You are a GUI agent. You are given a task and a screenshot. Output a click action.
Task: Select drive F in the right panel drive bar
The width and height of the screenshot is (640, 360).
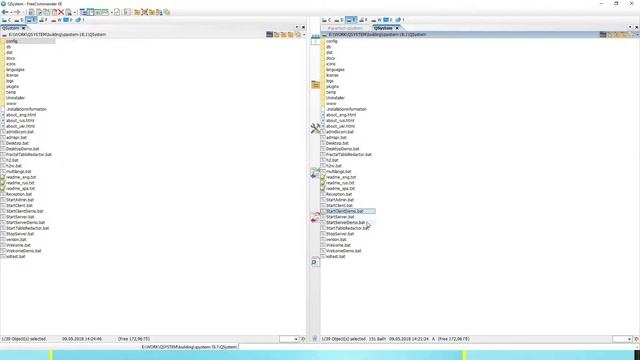(363, 20)
